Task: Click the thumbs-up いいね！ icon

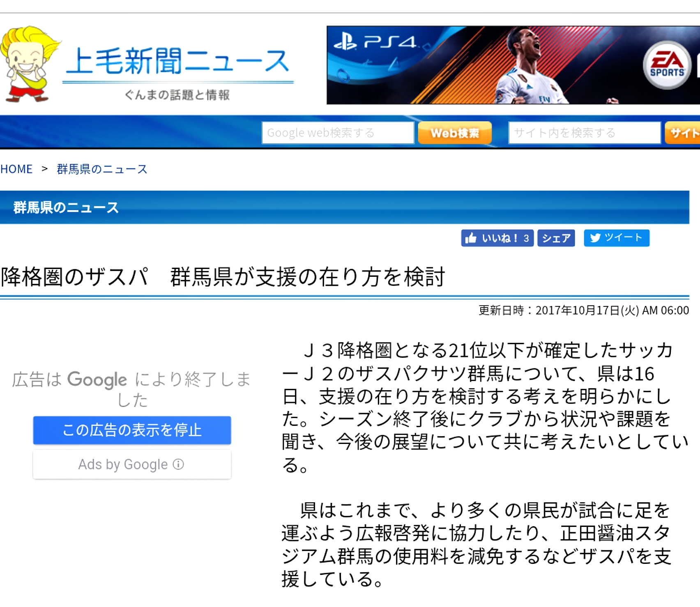Action: click(x=471, y=238)
